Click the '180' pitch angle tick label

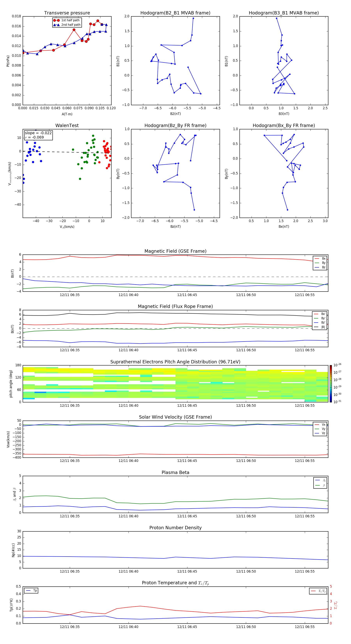(18, 365)
